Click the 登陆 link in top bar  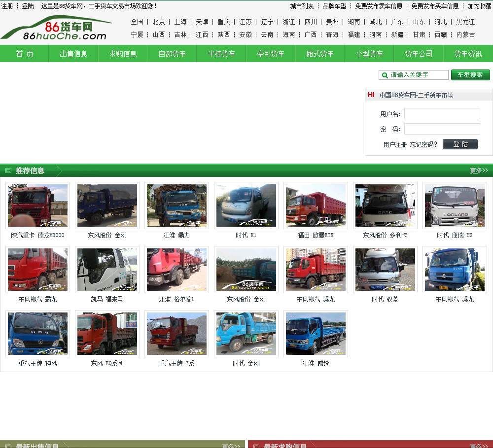tap(28, 6)
